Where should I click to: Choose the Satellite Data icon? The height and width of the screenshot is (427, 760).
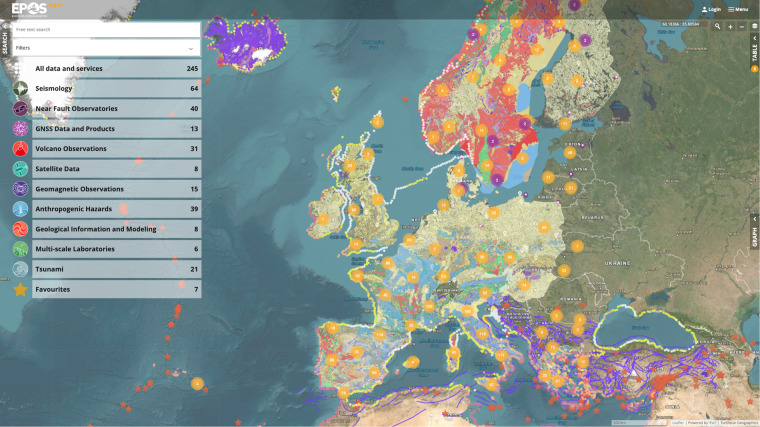20,169
